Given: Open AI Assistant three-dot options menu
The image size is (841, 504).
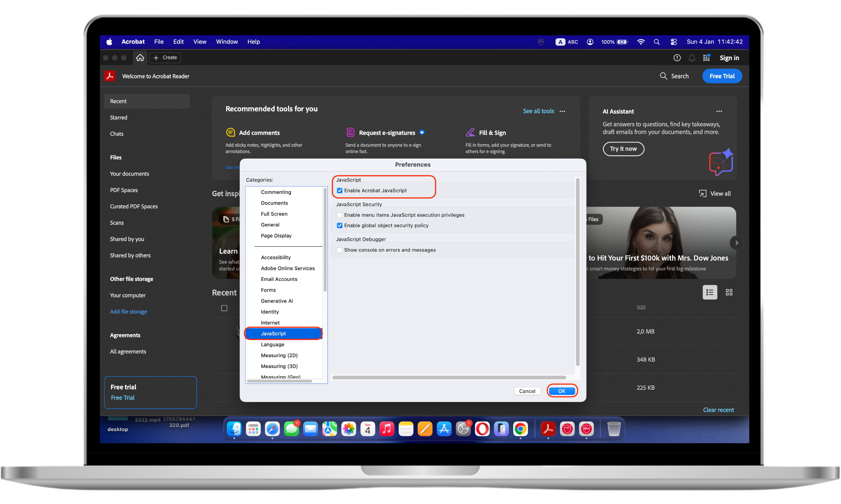Looking at the screenshot, I should (719, 112).
